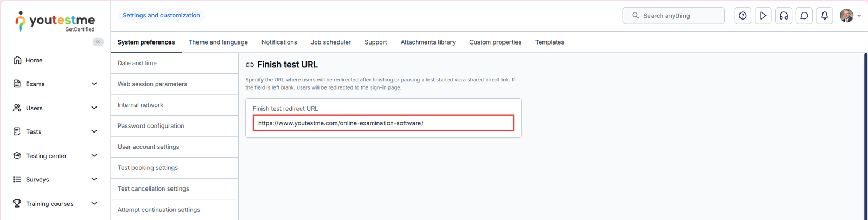Open the notifications bell
The height and width of the screenshot is (220, 868).
click(825, 16)
